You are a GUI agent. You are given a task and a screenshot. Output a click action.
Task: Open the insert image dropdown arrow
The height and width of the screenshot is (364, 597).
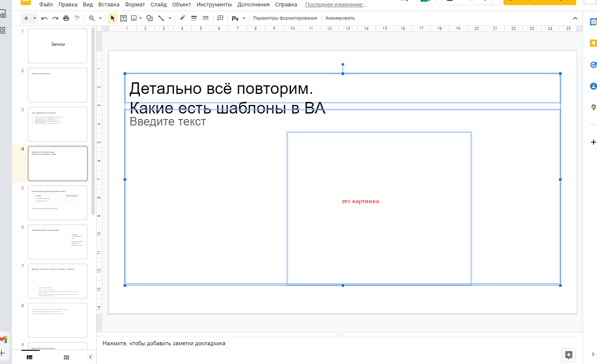click(140, 18)
